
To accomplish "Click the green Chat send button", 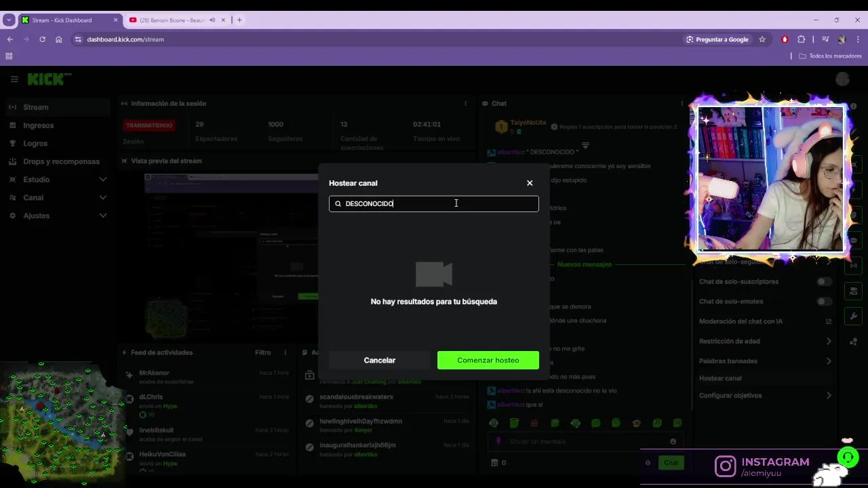I will tap(671, 463).
